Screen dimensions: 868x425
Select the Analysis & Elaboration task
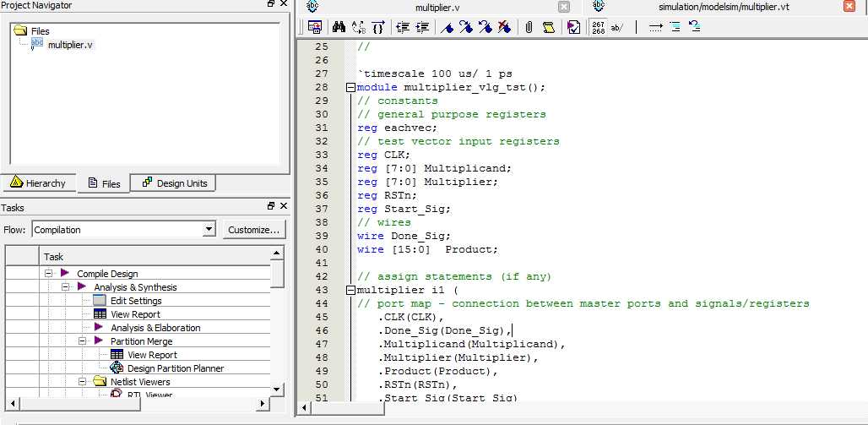[x=155, y=328]
